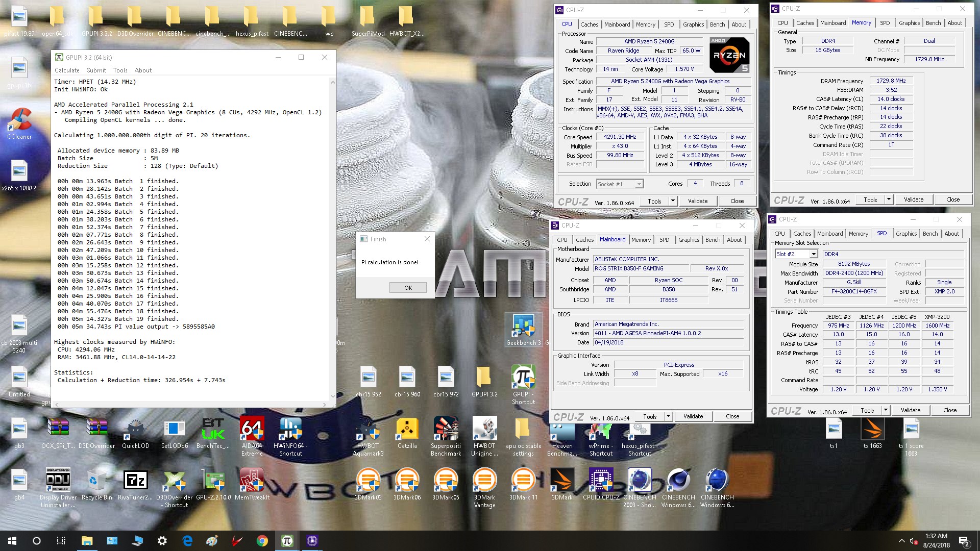Click the Windows Start button
The image size is (980, 551).
point(12,541)
